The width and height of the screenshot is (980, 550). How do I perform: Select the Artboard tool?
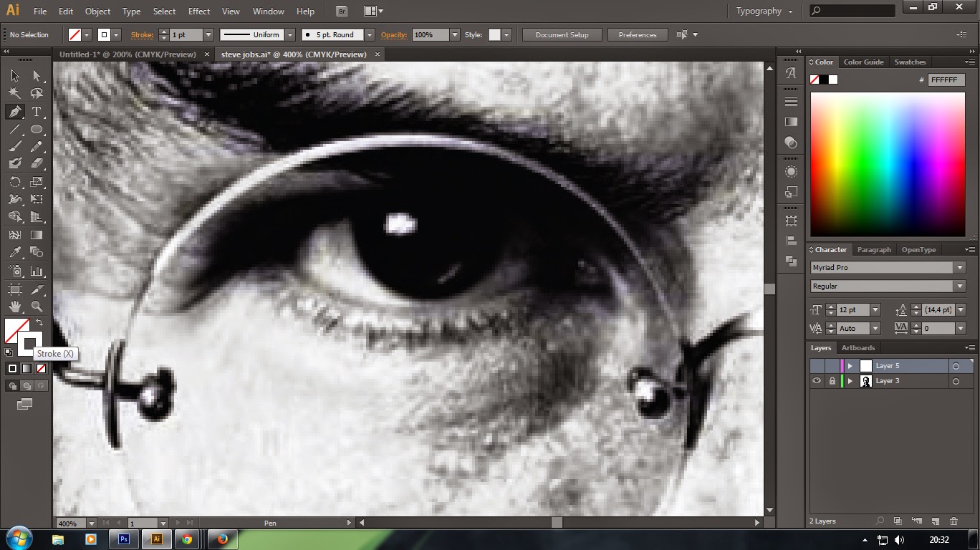pyautogui.click(x=15, y=289)
